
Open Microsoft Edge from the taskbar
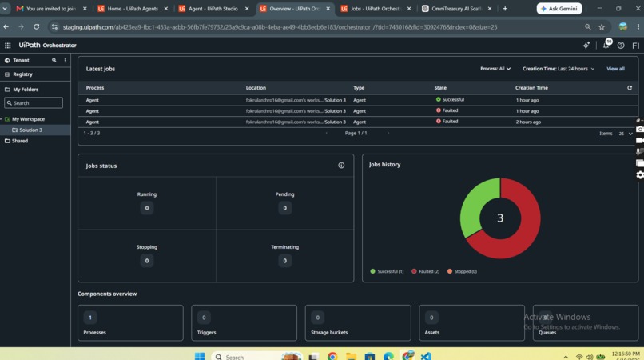point(388,356)
